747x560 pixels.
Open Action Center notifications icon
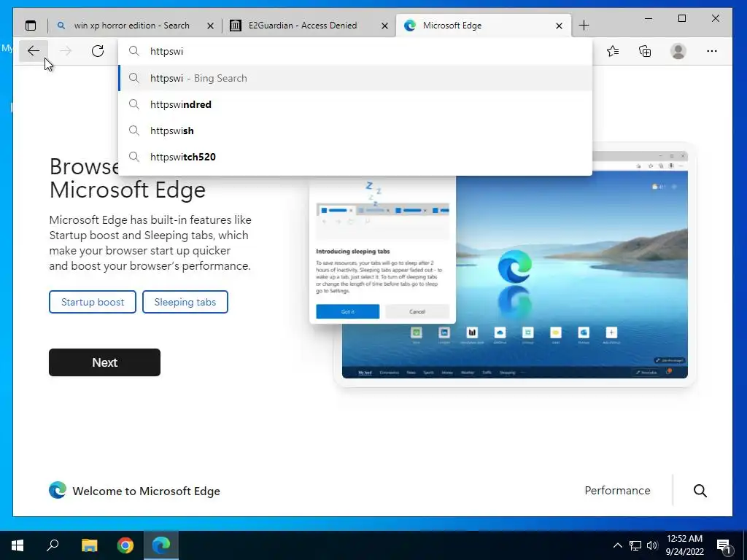(x=724, y=545)
